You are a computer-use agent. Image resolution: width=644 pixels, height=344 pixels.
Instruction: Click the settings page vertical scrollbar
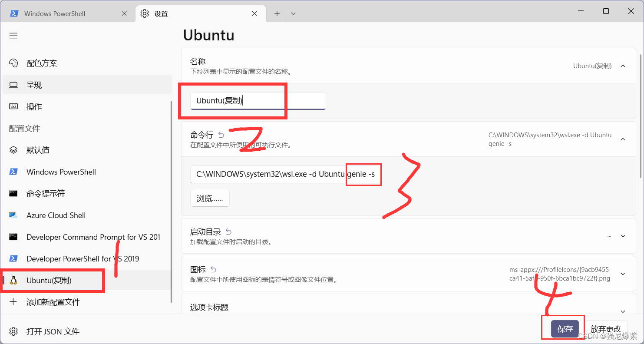coord(640,116)
